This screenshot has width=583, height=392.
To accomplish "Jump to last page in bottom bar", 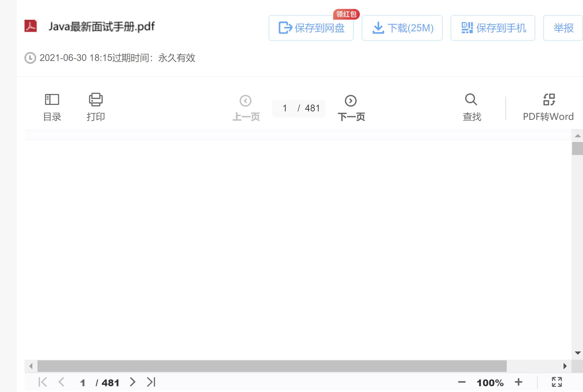I will click(151, 382).
